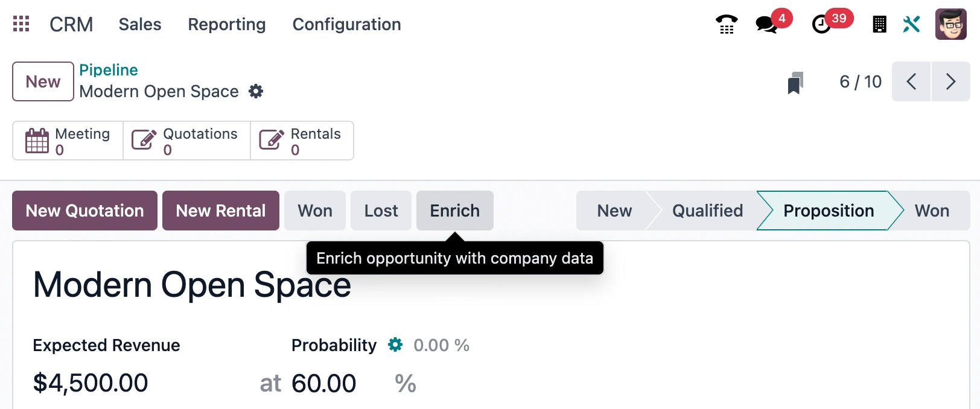980x409 pixels.
Task: Click the 60.00 probability input field
Action: pyautogui.click(x=338, y=383)
